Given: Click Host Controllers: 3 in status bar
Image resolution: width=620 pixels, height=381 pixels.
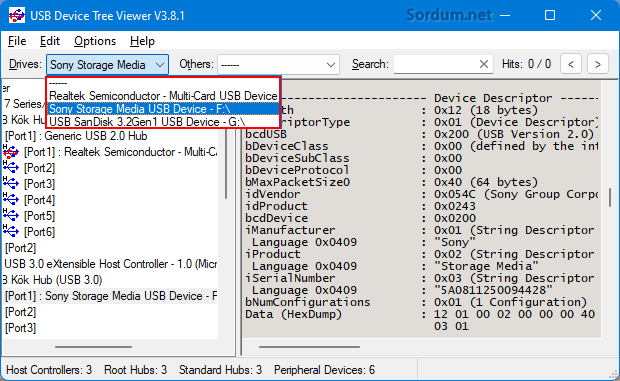Looking at the screenshot, I should point(49,370).
